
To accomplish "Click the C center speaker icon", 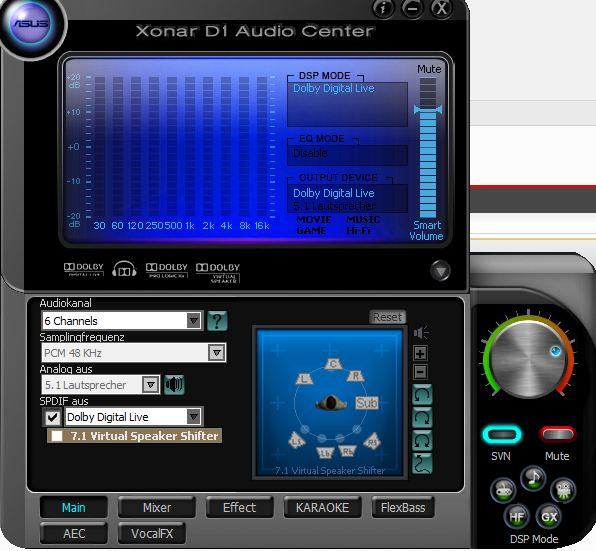I will point(333,364).
